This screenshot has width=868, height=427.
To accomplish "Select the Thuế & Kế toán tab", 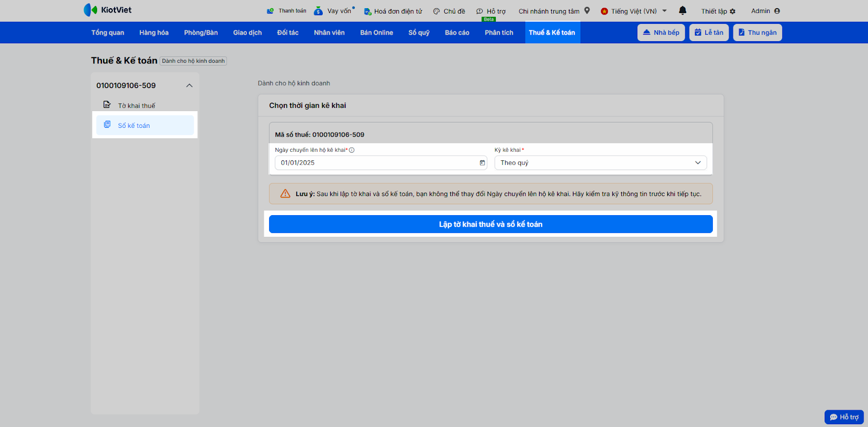I will (552, 33).
